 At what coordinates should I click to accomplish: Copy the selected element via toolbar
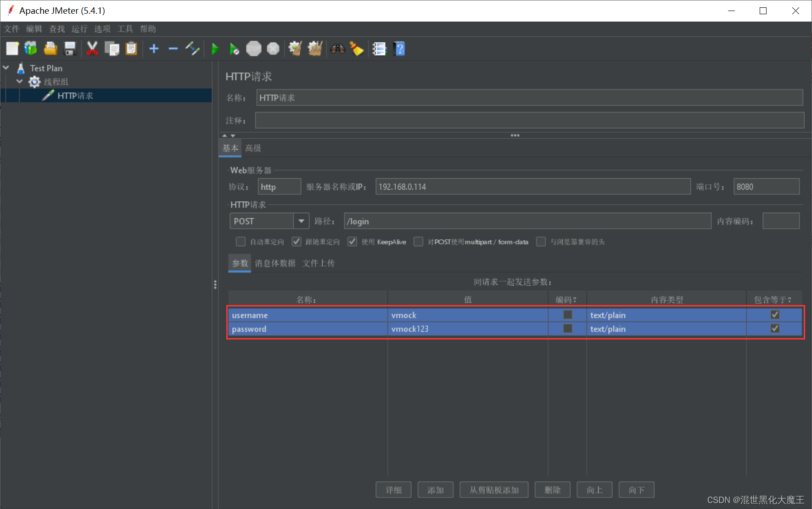112,49
